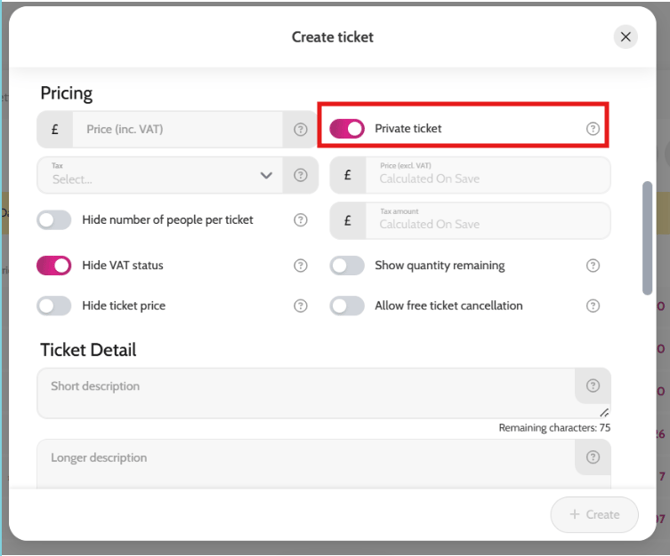This screenshot has height=556, width=670.
Task: Expand the Tax select dropdown
Action: [160, 176]
